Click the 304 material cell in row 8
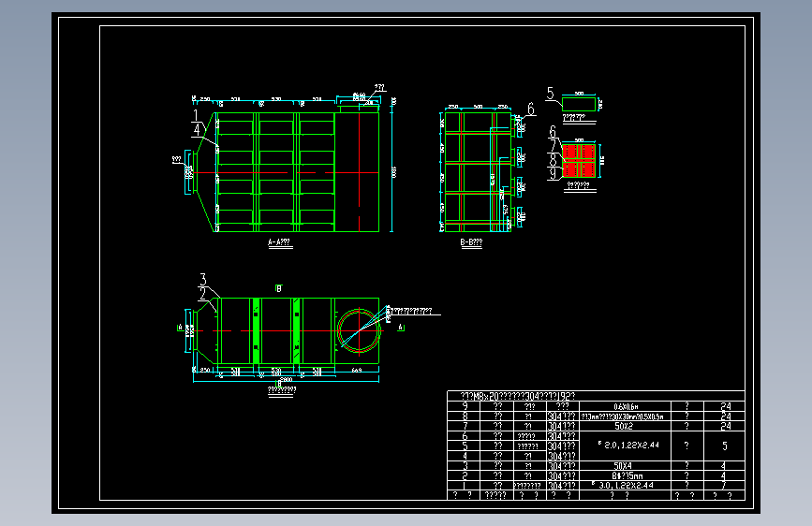The height and width of the screenshot is (526, 812). click(x=562, y=416)
